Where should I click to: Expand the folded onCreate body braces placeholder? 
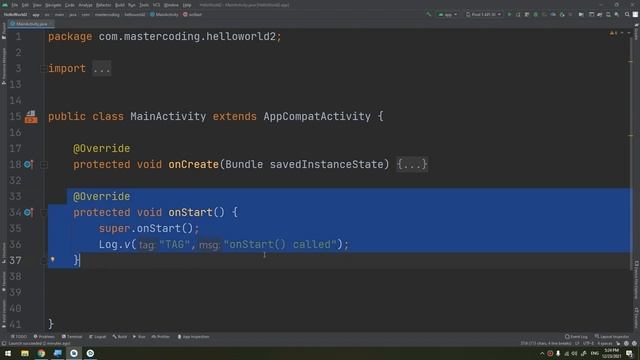tap(412, 164)
